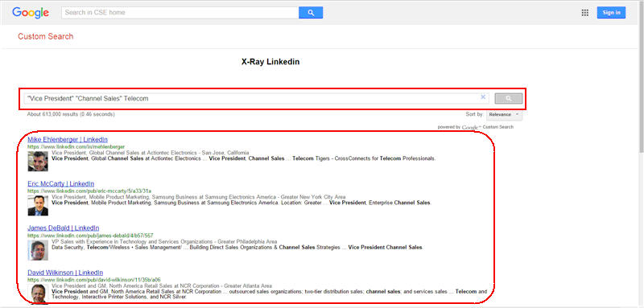The width and height of the screenshot is (644, 308).
Task: Click the eric-mccarty green URL text
Action: (89, 191)
